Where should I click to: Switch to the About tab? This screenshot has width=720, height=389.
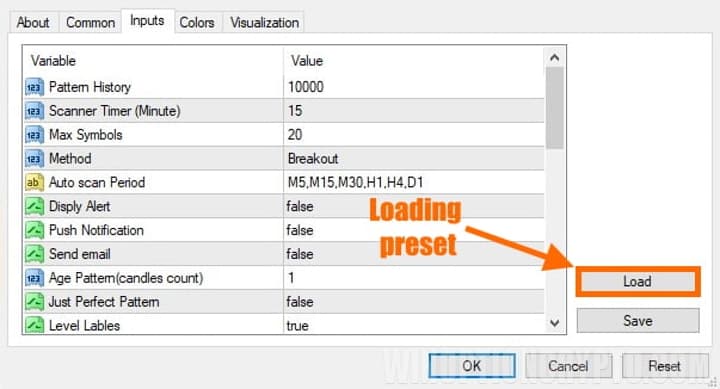click(x=33, y=23)
